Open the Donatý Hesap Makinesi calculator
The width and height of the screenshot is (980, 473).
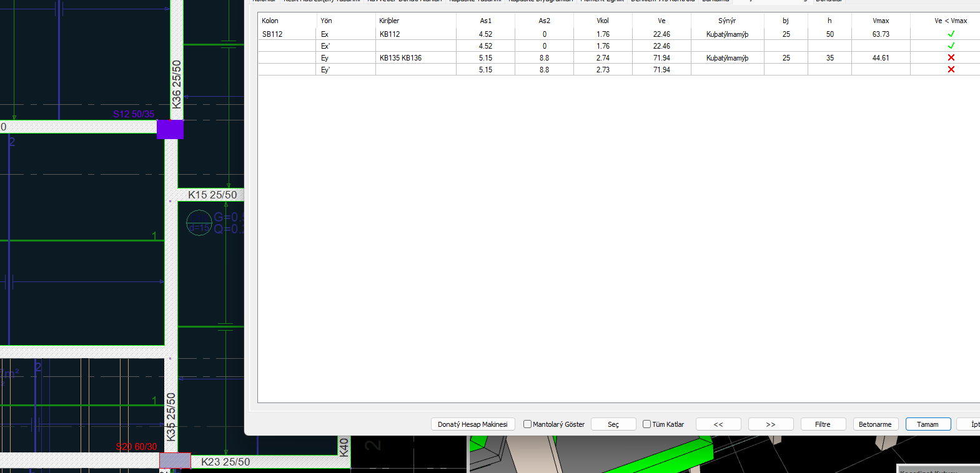[x=473, y=424]
